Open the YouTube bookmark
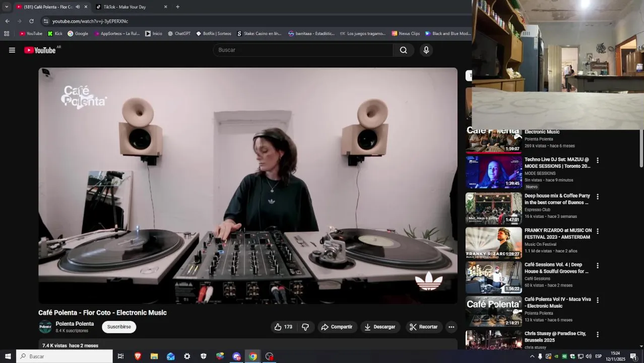The width and height of the screenshot is (644, 363). (x=31, y=34)
